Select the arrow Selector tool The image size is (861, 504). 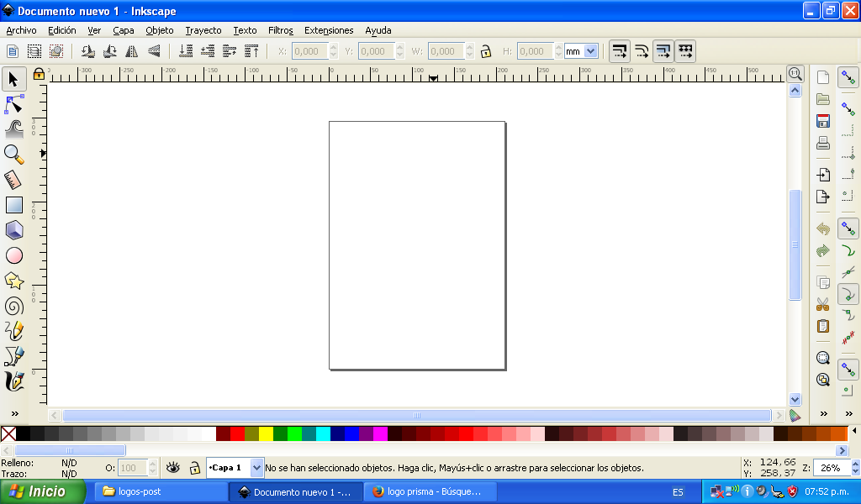[13, 80]
